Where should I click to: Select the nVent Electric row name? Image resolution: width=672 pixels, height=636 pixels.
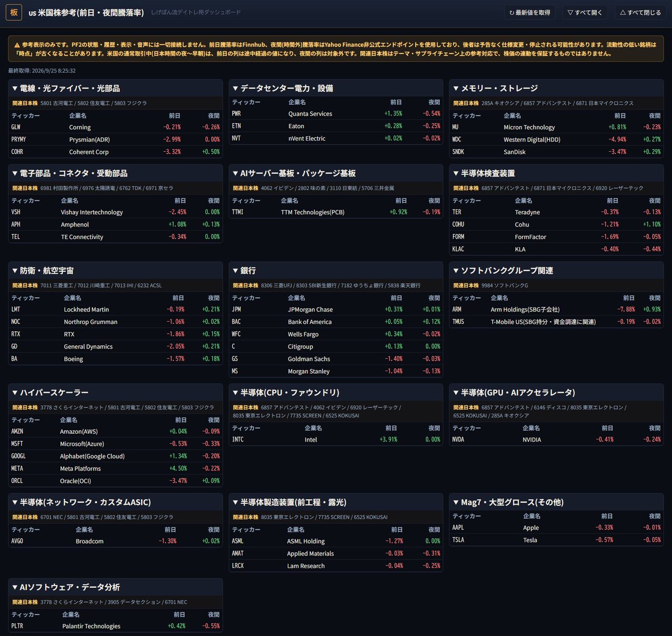coord(307,138)
